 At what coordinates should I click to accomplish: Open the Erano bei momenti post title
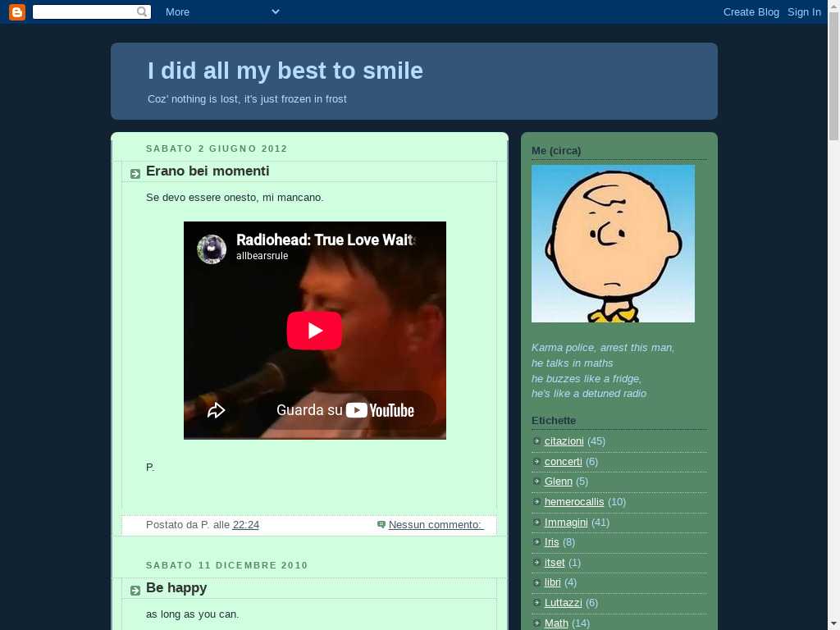pyautogui.click(x=208, y=171)
